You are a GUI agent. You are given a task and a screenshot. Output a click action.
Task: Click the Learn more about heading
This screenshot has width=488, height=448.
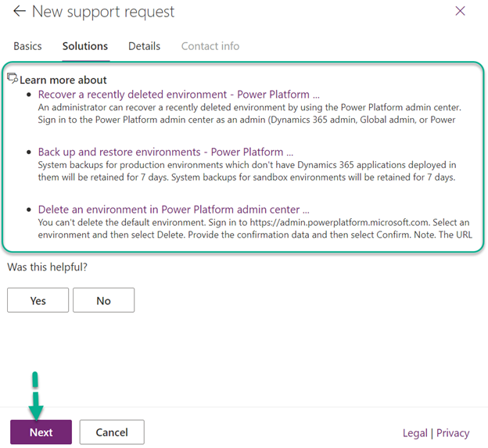63,80
